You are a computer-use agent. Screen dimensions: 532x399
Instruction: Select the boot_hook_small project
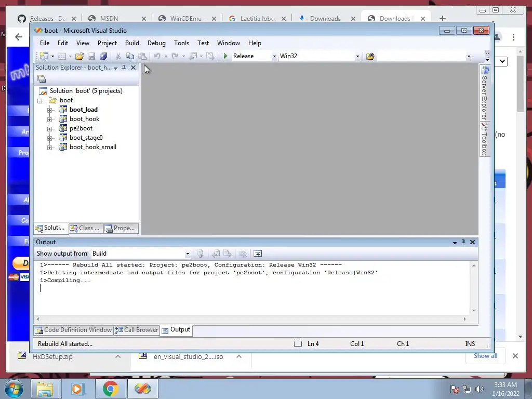(93, 147)
